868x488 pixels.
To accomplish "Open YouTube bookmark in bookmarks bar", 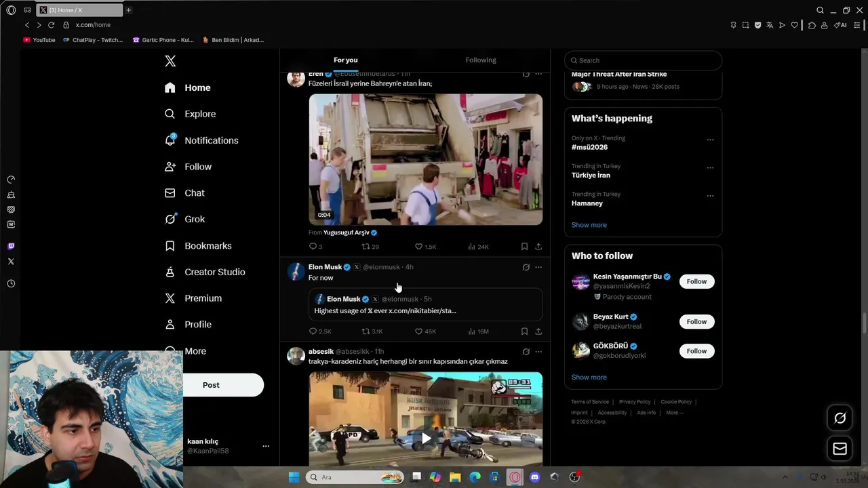I will click(x=39, y=40).
